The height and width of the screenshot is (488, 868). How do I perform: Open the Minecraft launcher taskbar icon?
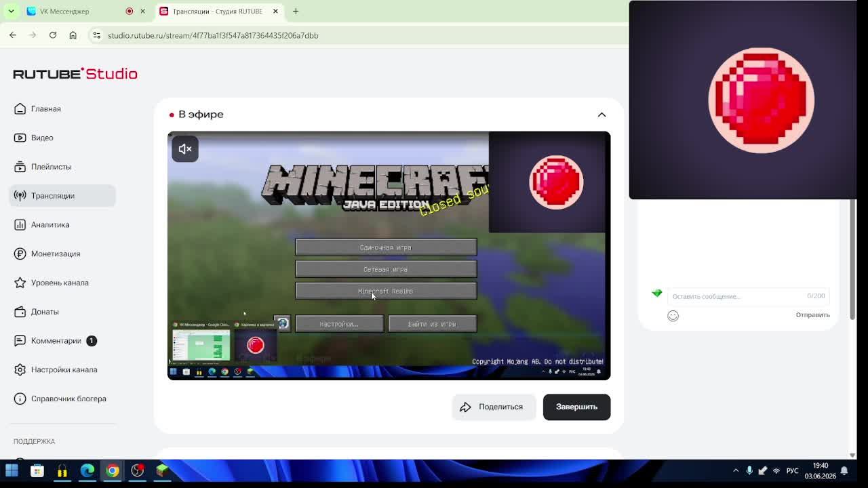[x=162, y=470]
